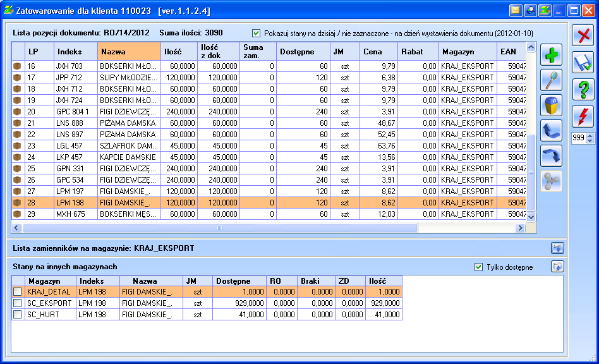Increase the 999 spinner value with up arrow
The width and height of the screenshot is (599, 364).
(590, 135)
